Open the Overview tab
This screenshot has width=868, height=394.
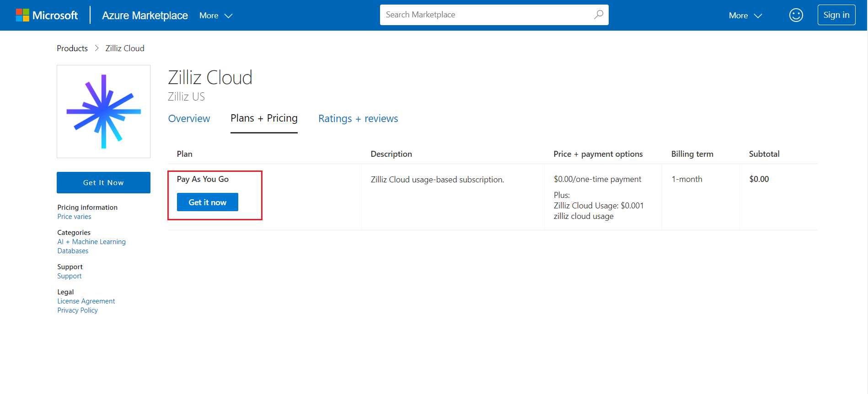click(x=189, y=118)
